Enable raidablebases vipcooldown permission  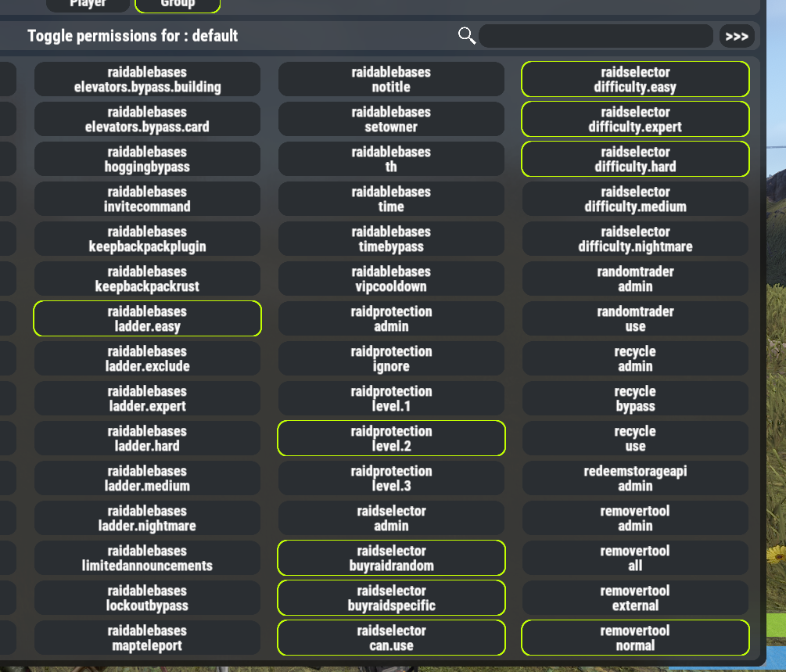391,279
